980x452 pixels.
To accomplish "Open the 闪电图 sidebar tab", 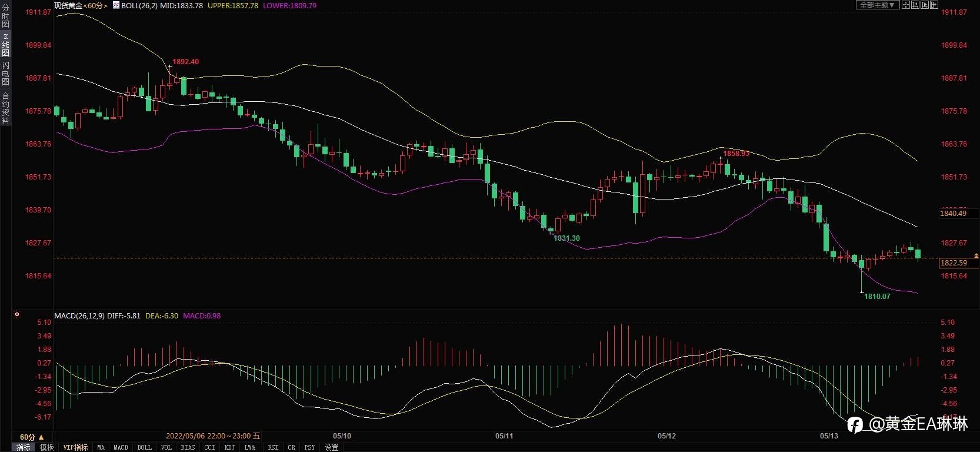I will [5, 73].
